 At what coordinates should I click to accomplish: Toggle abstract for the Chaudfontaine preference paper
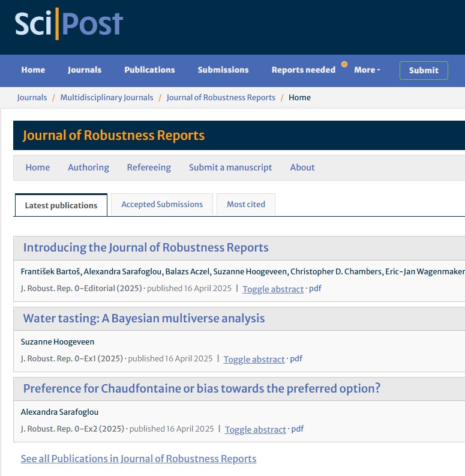pos(255,430)
